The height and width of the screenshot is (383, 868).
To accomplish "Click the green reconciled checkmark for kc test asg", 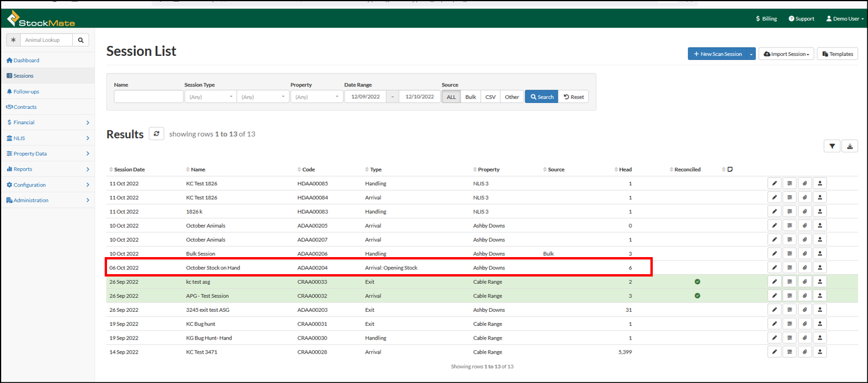I will point(697,281).
